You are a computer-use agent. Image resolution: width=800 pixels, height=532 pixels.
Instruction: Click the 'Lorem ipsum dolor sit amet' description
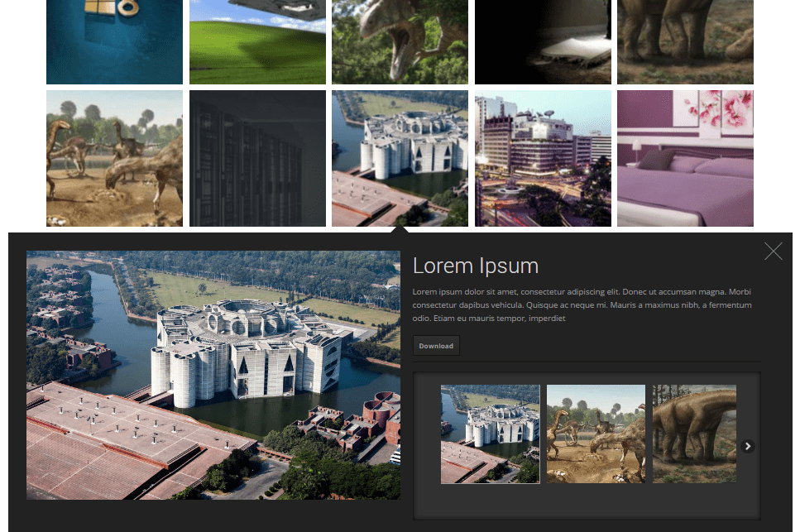tap(582, 305)
